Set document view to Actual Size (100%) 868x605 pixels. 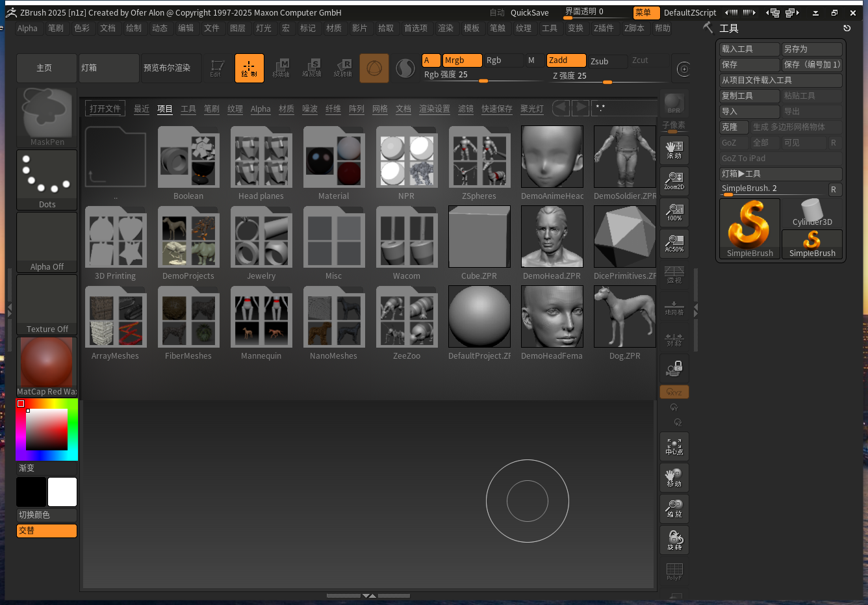pos(674,212)
